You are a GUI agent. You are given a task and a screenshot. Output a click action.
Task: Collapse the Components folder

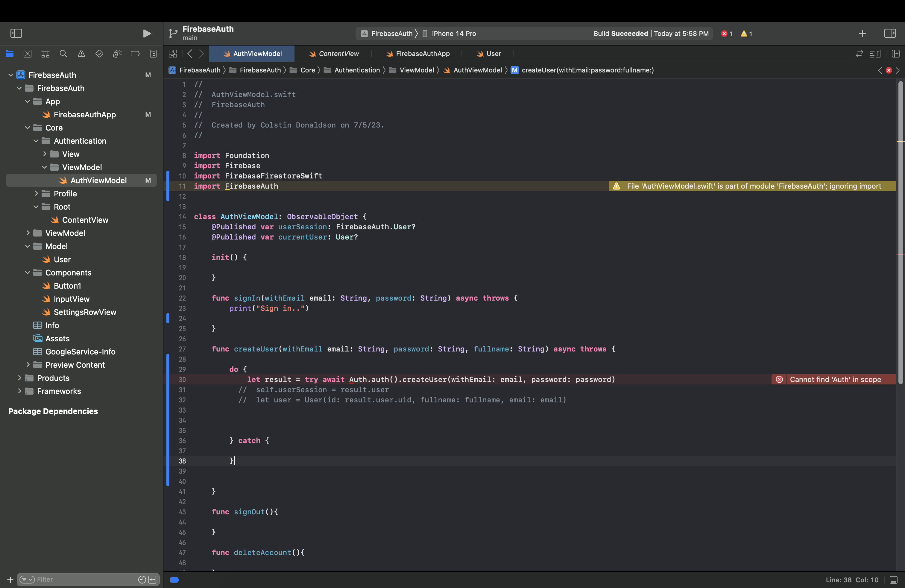(x=27, y=273)
